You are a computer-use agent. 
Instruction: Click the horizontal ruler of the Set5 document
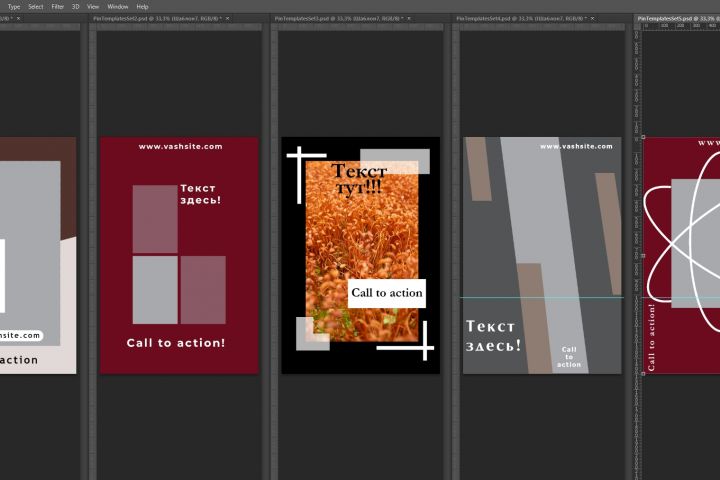pyautogui.click(x=681, y=27)
